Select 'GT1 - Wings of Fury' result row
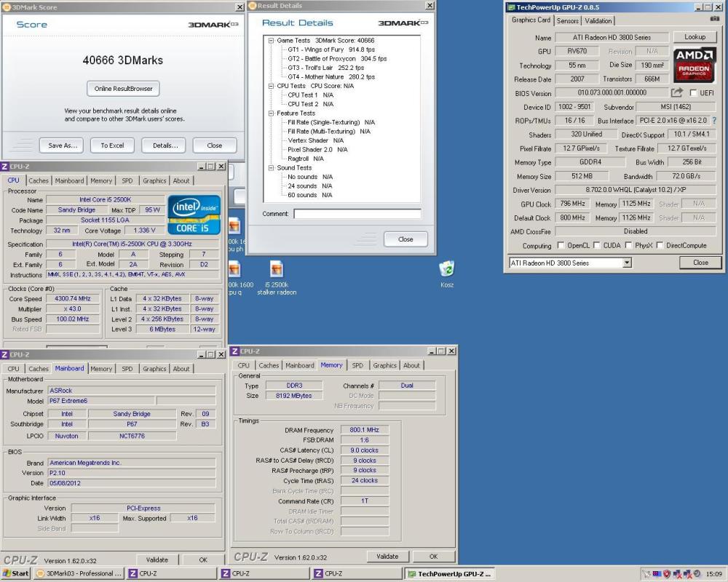728x582 pixels. pyautogui.click(x=331, y=49)
